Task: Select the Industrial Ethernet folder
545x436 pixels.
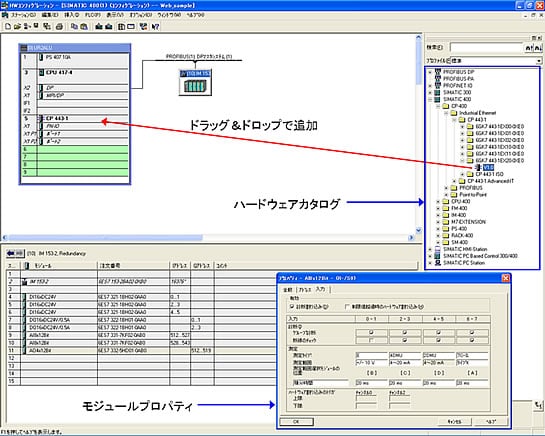Action: [478, 113]
